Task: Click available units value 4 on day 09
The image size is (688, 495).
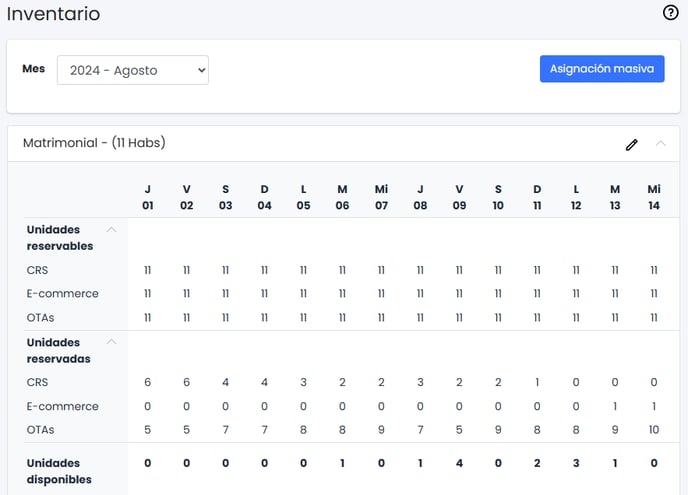Action: 459,463
